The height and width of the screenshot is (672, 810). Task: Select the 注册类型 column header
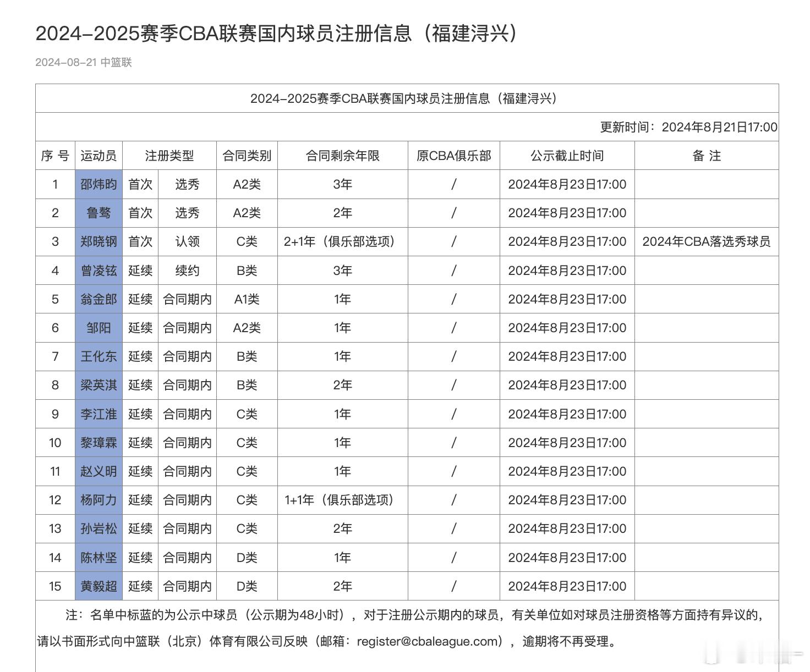(x=167, y=156)
